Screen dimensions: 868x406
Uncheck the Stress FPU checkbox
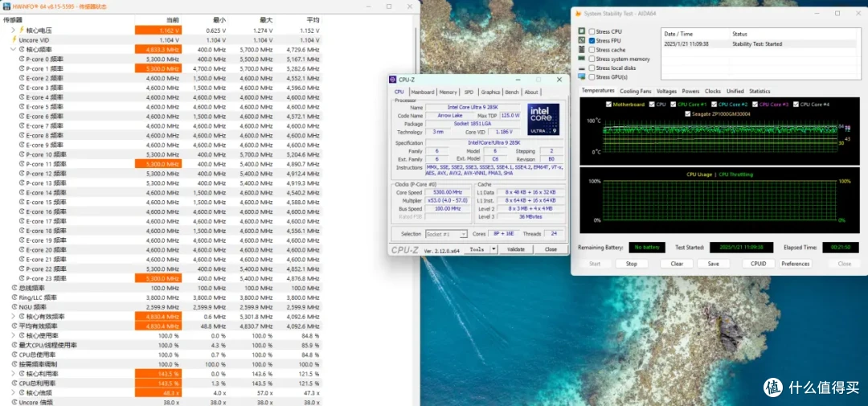592,41
